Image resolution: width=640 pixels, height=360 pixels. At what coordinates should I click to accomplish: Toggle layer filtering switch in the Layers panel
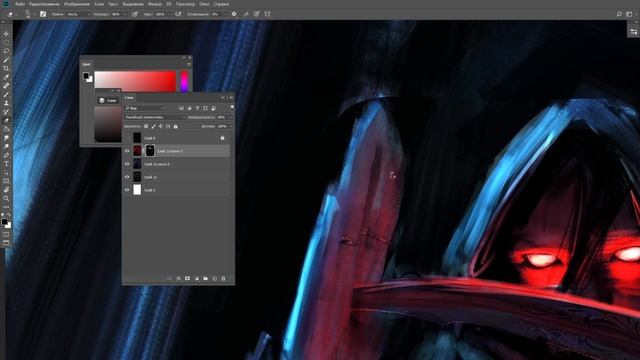click(x=232, y=107)
